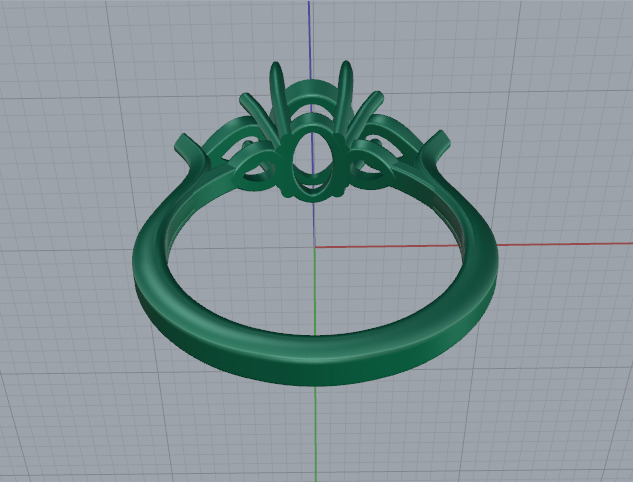The image size is (633, 482).
Task: Click the oval center stone setting opening
Action: 313,163
